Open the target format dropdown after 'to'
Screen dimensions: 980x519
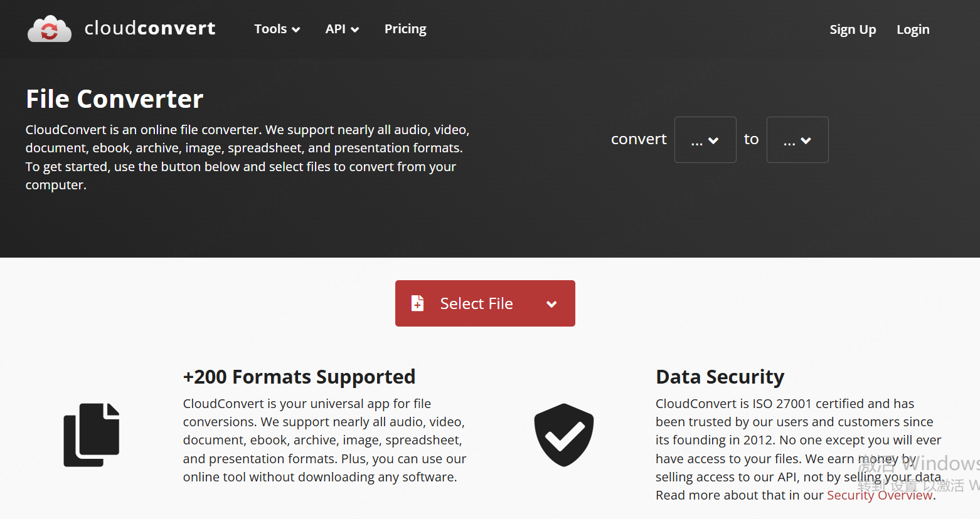click(797, 140)
